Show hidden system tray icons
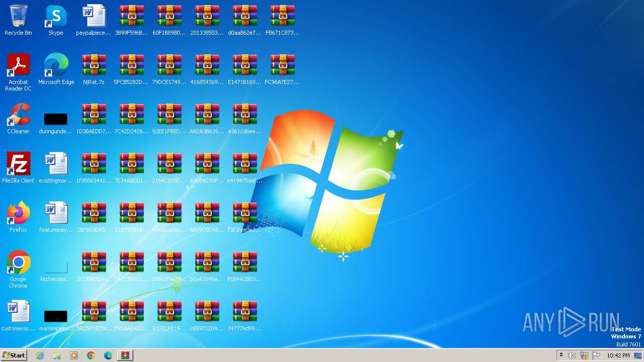The width and height of the screenshot is (644, 362). 561,355
